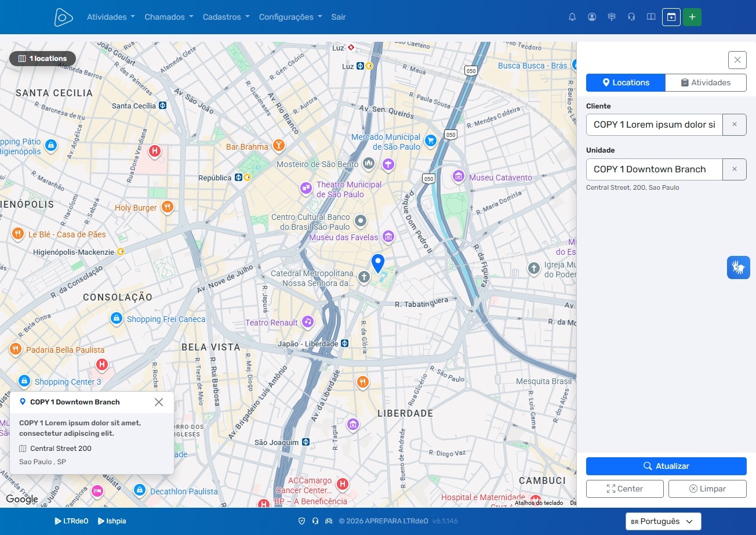756x535 pixels.
Task: Click the Atalhos do teclado map link
Action: [x=539, y=503]
